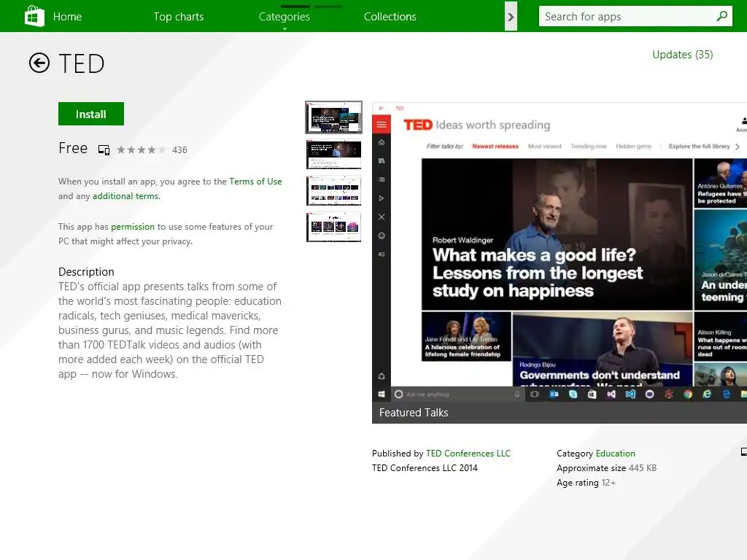Image resolution: width=747 pixels, height=560 pixels.
Task: Click the Chrome icon in screenshot taskbar
Action: 687,394
